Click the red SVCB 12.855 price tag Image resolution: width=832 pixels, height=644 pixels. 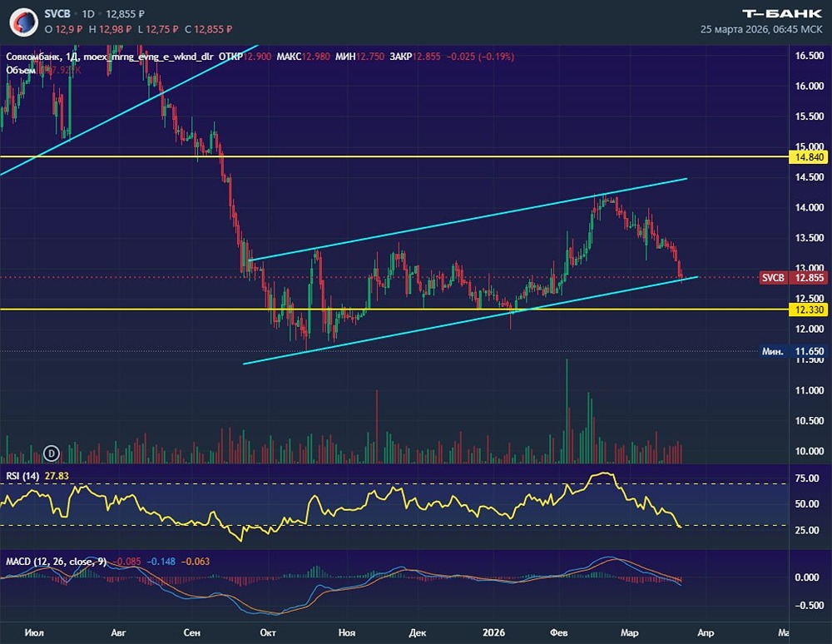(793, 277)
